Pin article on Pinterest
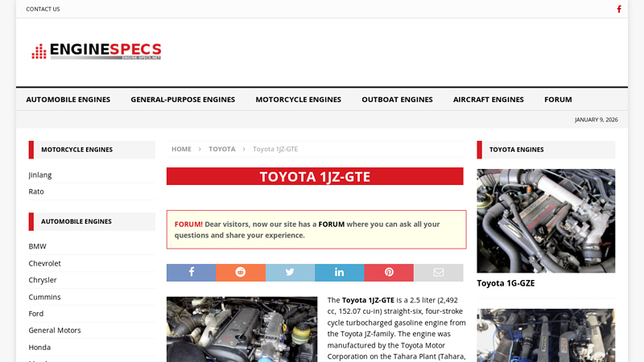The image size is (644, 362). [389, 273]
